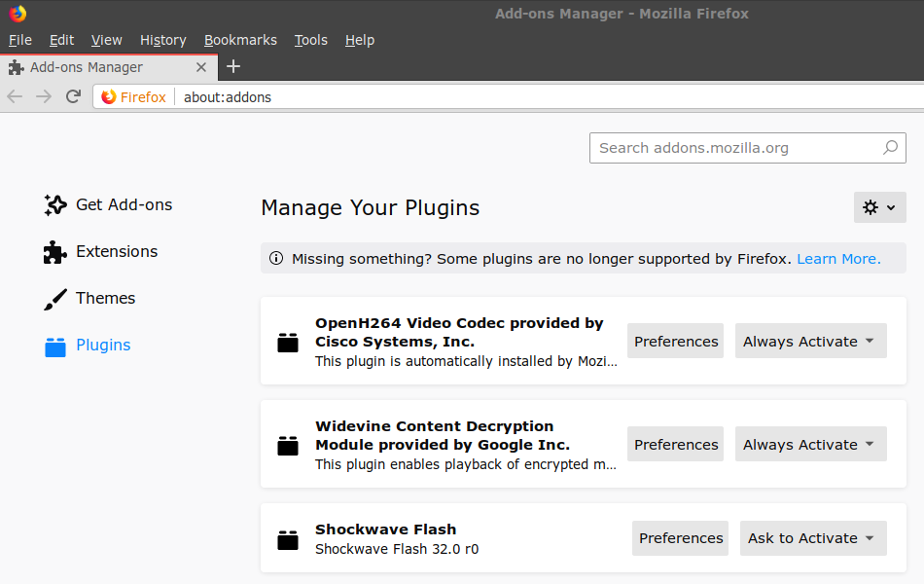Click the about:addons address bar text
This screenshot has height=584, width=924.
point(228,97)
